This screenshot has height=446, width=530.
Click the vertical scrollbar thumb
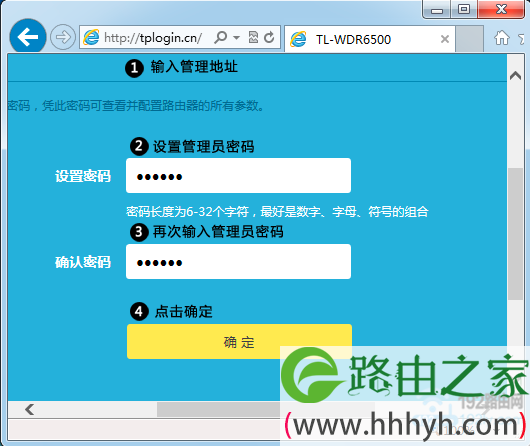pyautogui.click(x=515, y=233)
